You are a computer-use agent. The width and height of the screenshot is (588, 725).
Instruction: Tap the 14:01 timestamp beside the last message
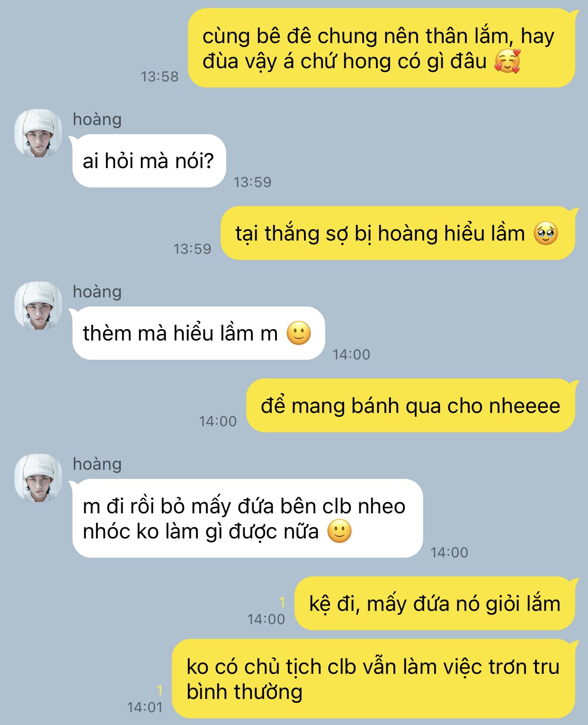point(145,707)
